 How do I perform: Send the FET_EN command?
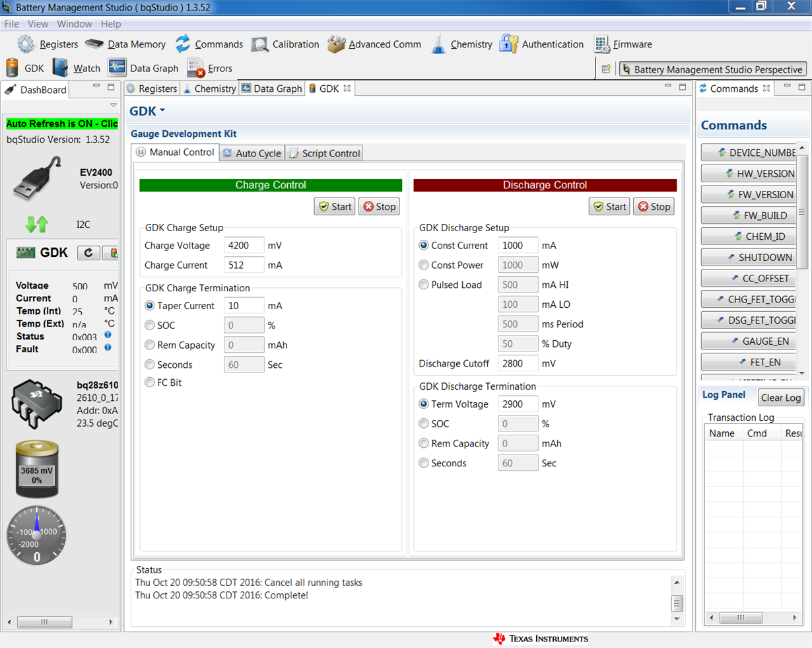tap(750, 362)
